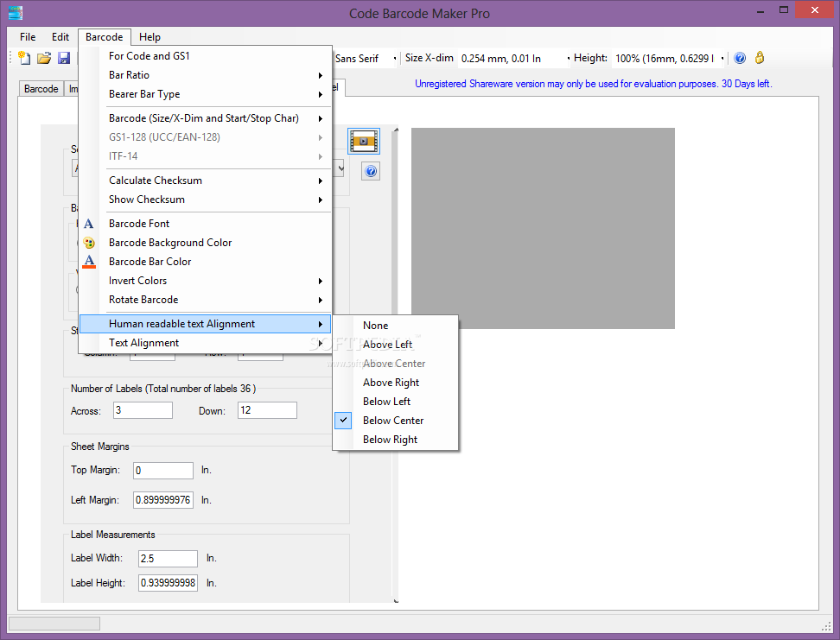840x640 pixels.
Task: Click the Barcode Bar Color icon
Action: [x=89, y=262]
